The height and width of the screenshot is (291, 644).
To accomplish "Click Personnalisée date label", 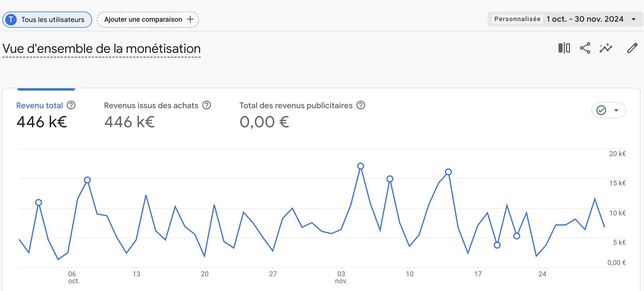I will pyautogui.click(x=517, y=19).
